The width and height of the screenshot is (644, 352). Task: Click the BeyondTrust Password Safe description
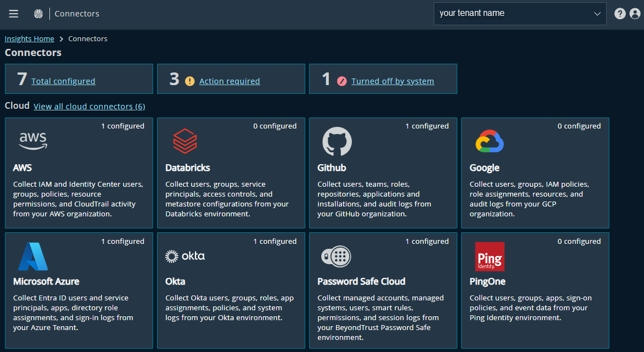coord(380,317)
